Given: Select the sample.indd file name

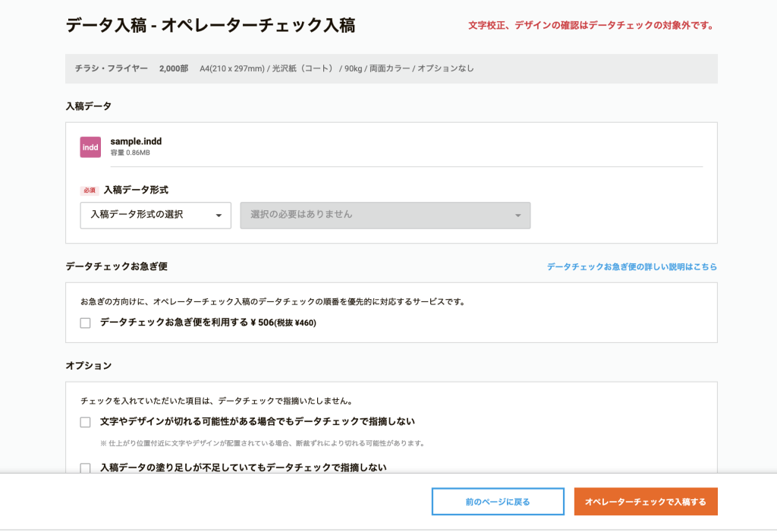Looking at the screenshot, I should point(136,141).
